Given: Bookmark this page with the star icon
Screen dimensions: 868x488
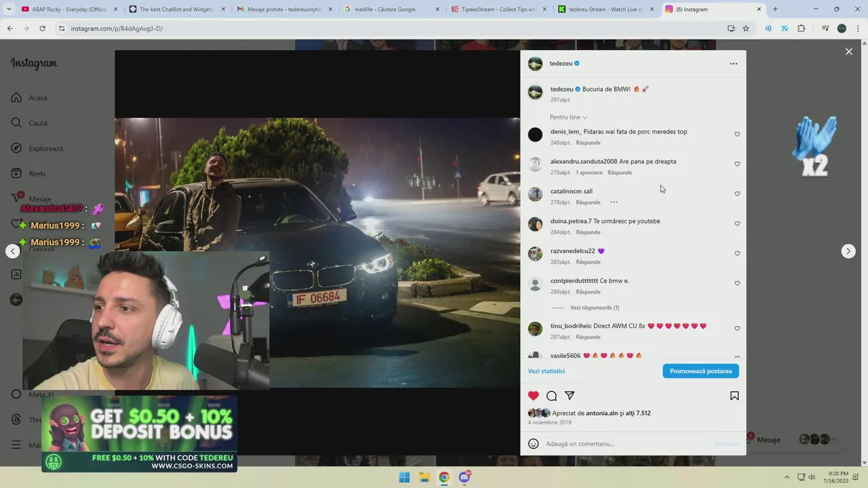Looking at the screenshot, I should (746, 28).
